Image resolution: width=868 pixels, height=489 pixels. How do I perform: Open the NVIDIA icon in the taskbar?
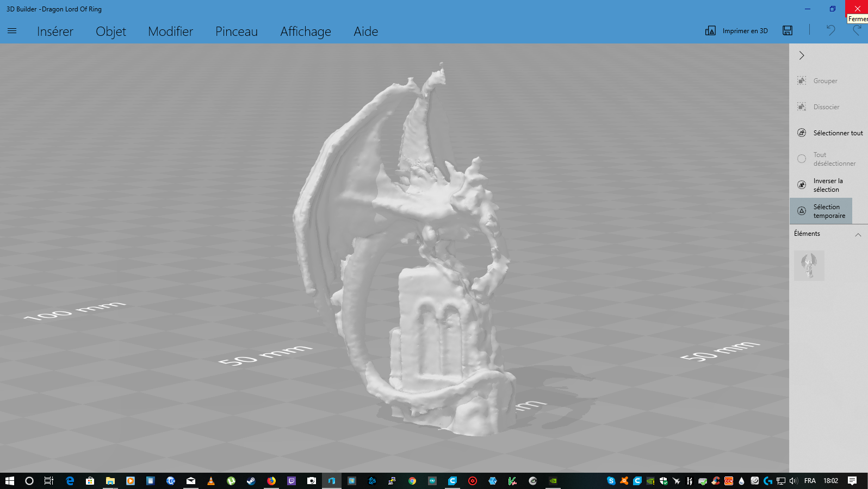click(553, 481)
